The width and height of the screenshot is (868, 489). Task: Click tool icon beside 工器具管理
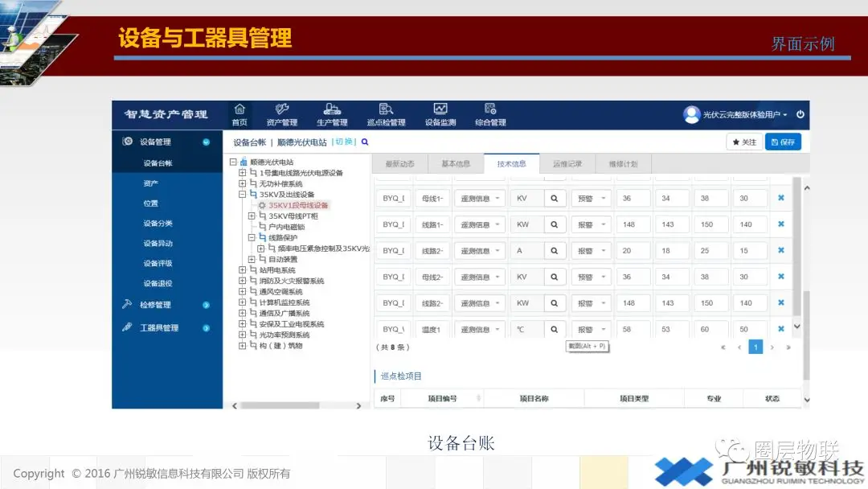coord(127,327)
